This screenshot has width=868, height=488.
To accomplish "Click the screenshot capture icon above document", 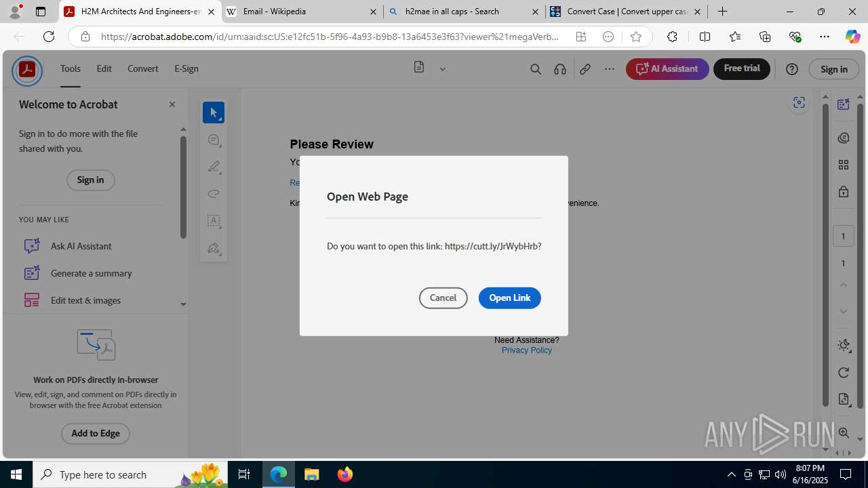I will 799,102.
